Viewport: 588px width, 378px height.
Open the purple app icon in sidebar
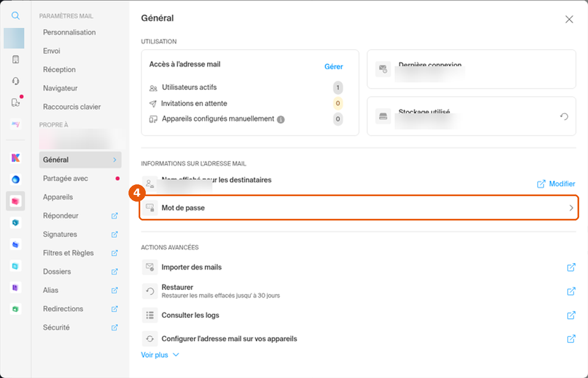[x=16, y=288]
